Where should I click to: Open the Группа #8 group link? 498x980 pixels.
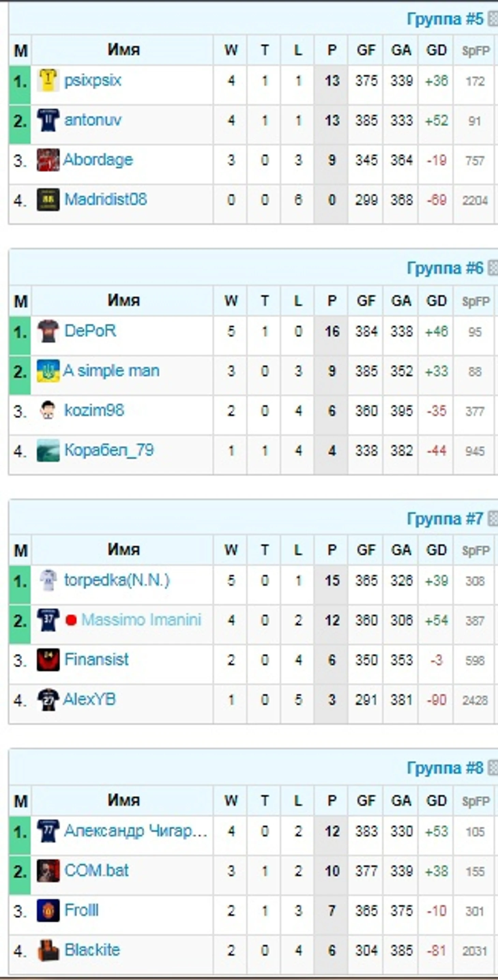[x=445, y=768]
